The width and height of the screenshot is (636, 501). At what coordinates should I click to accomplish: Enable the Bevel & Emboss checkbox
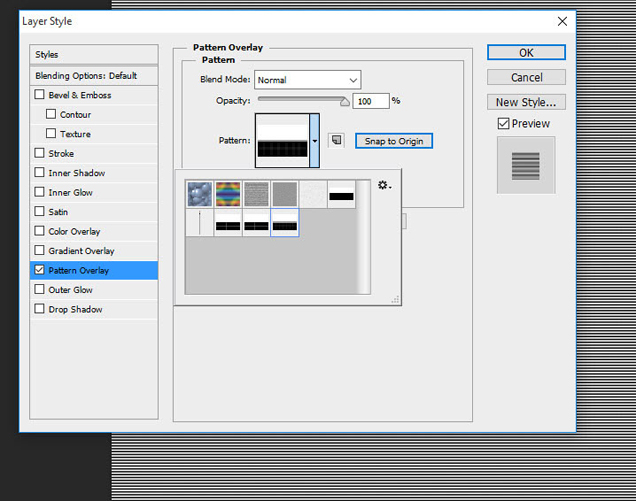40,95
